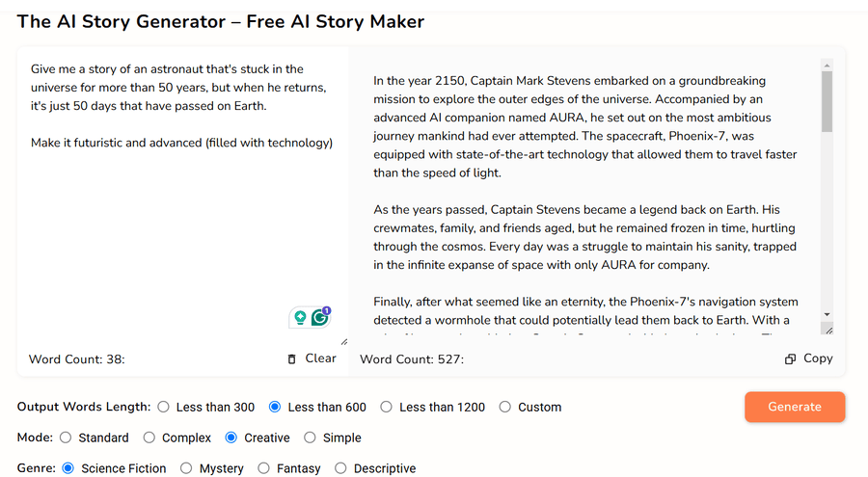Set mode to Simple

coord(310,437)
